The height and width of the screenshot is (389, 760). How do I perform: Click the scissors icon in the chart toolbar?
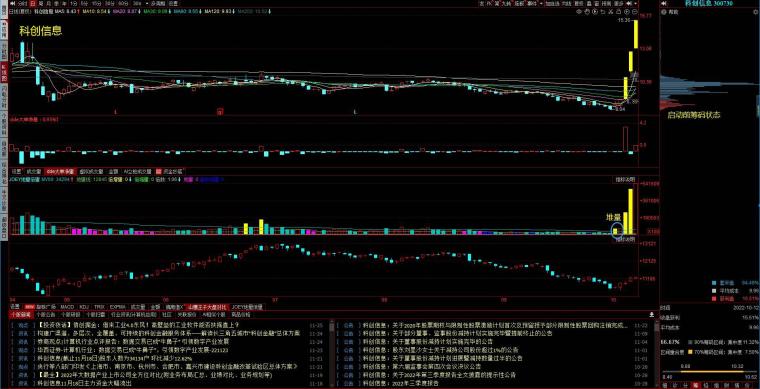pyautogui.click(x=611, y=11)
